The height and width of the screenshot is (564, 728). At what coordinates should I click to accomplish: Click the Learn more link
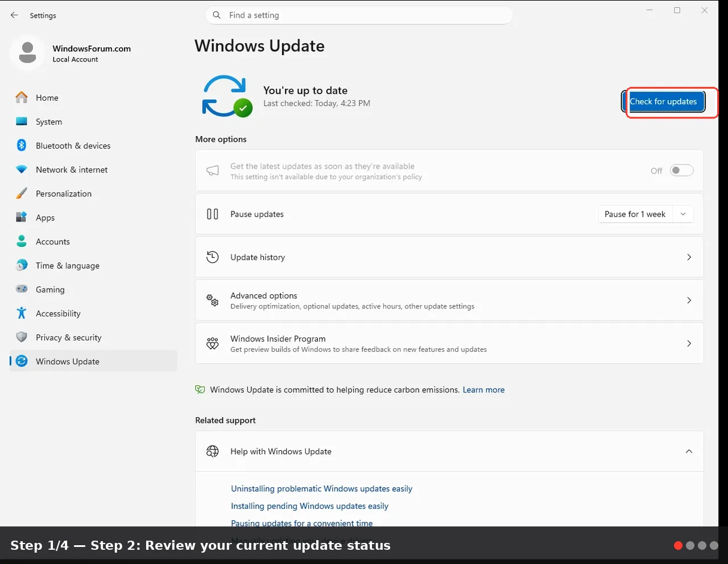(483, 390)
